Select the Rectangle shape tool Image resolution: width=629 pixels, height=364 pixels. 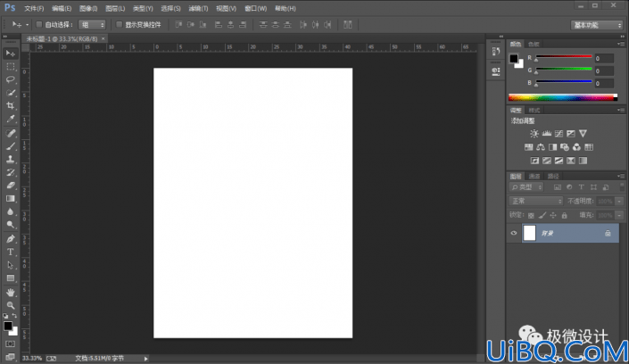pos(11,278)
